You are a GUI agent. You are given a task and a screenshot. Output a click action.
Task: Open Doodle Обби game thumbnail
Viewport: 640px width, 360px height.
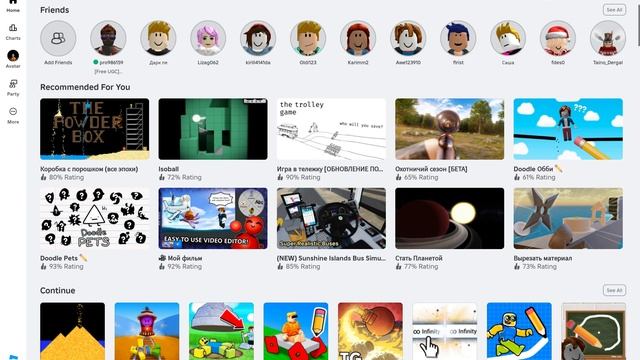(x=568, y=129)
